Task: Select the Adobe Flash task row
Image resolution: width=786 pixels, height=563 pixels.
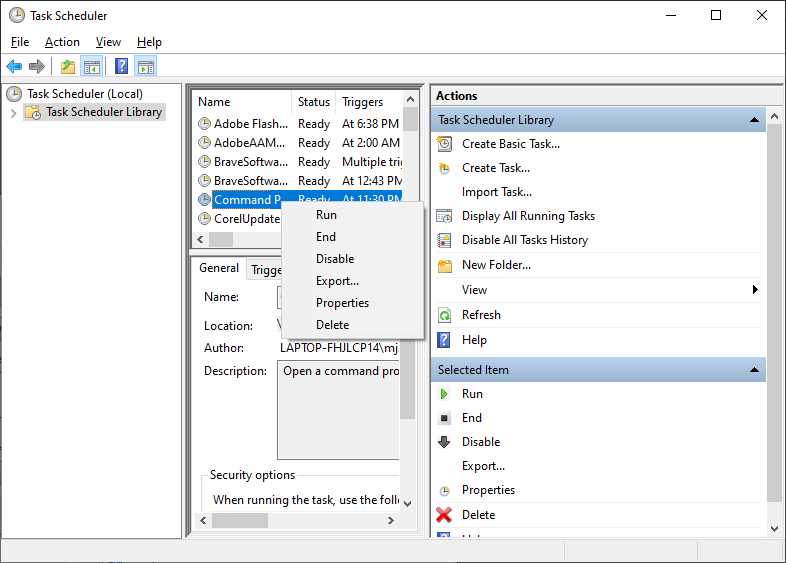Action: tap(250, 124)
